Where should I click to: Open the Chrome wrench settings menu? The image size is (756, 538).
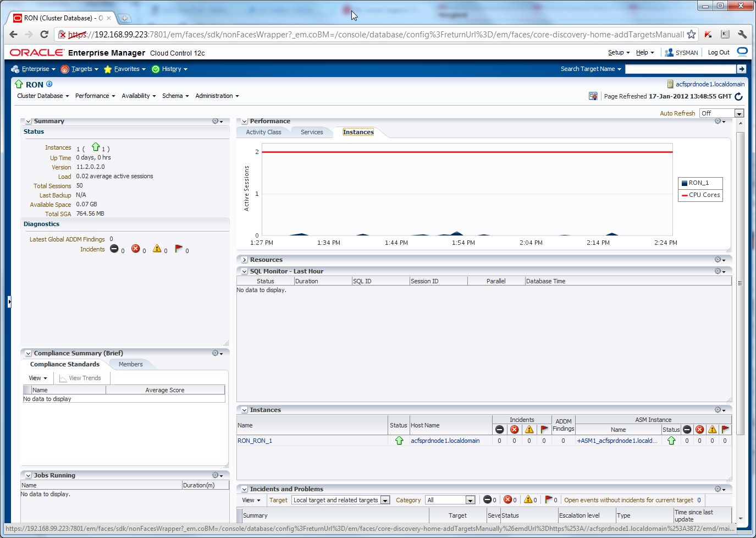click(x=742, y=34)
